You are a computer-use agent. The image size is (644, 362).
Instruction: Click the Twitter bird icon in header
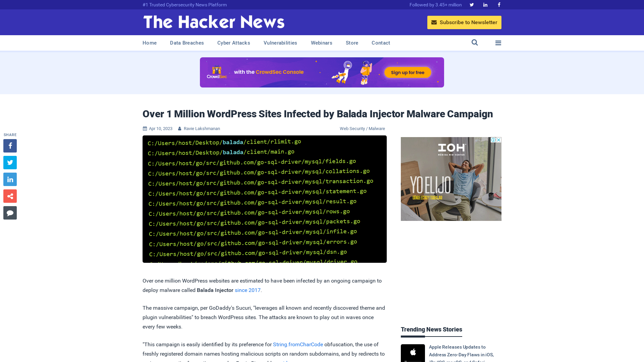(x=471, y=4)
